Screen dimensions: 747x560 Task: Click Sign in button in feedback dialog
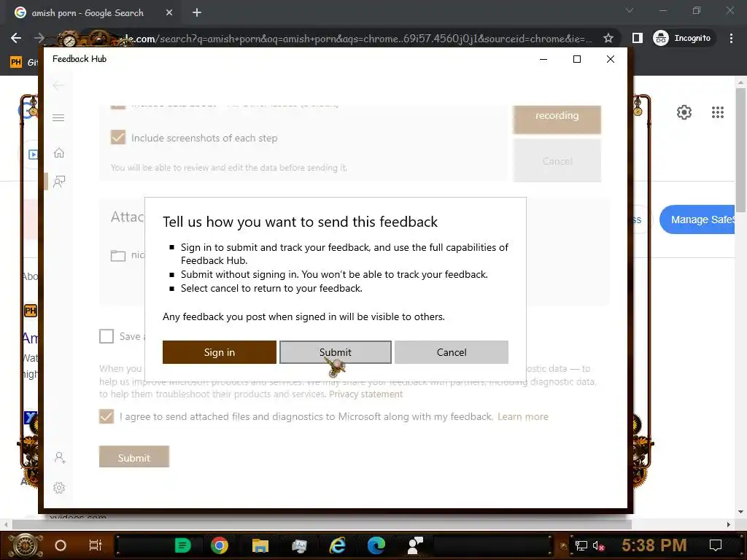pos(219,352)
